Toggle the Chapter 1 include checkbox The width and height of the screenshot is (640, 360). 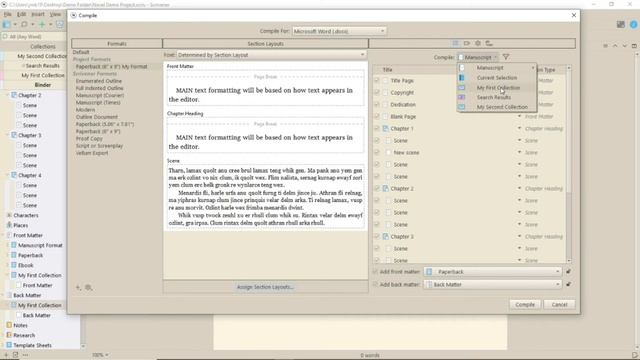click(x=377, y=129)
